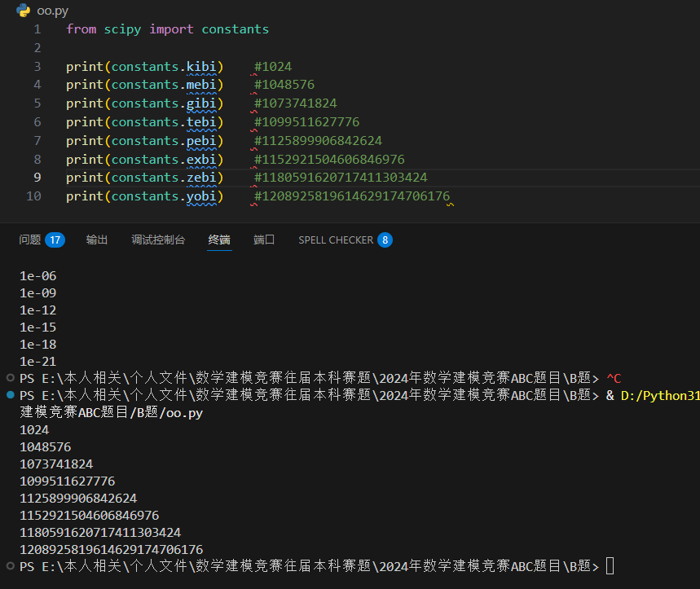Click the #1208925819614629174706176 comment

pyautogui.click(x=352, y=196)
